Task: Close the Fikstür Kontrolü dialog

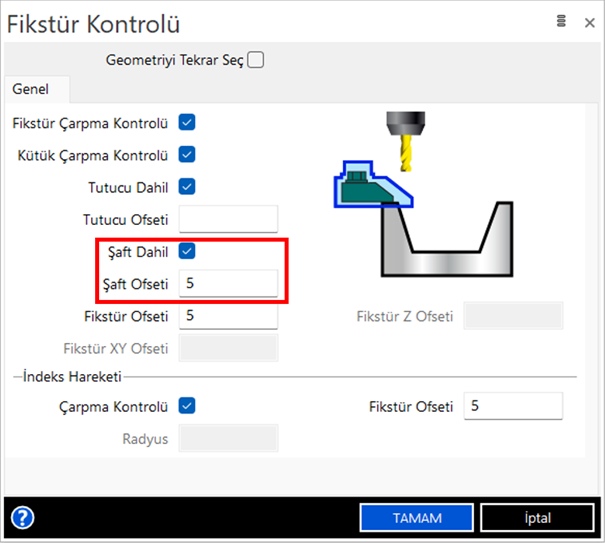Action: tap(589, 23)
